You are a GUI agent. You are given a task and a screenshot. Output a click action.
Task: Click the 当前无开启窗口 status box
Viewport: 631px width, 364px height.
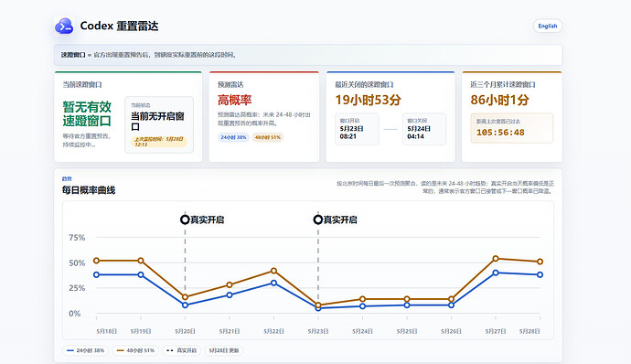[x=159, y=124]
